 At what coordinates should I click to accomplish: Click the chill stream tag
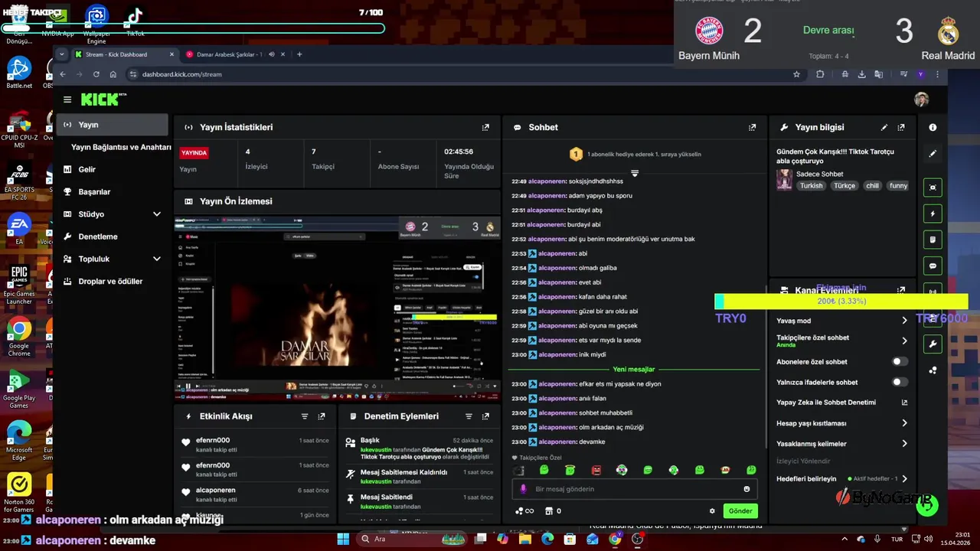point(872,186)
